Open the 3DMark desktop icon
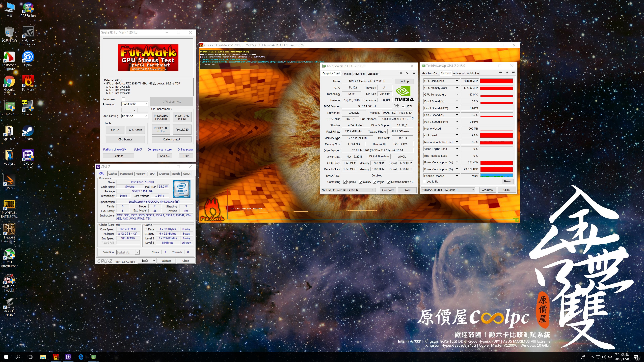The image size is (644, 362). pyautogui.click(x=9, y=182)
